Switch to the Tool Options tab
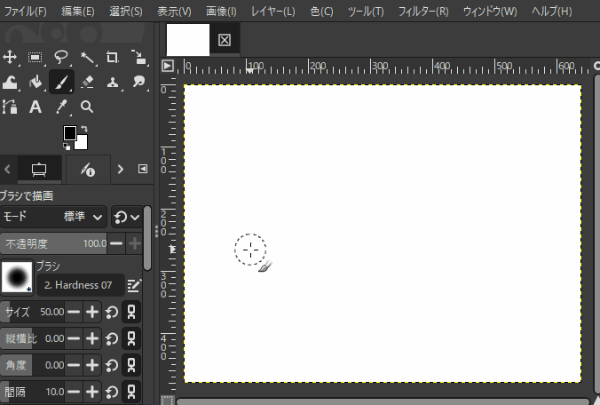 (39, 169)
